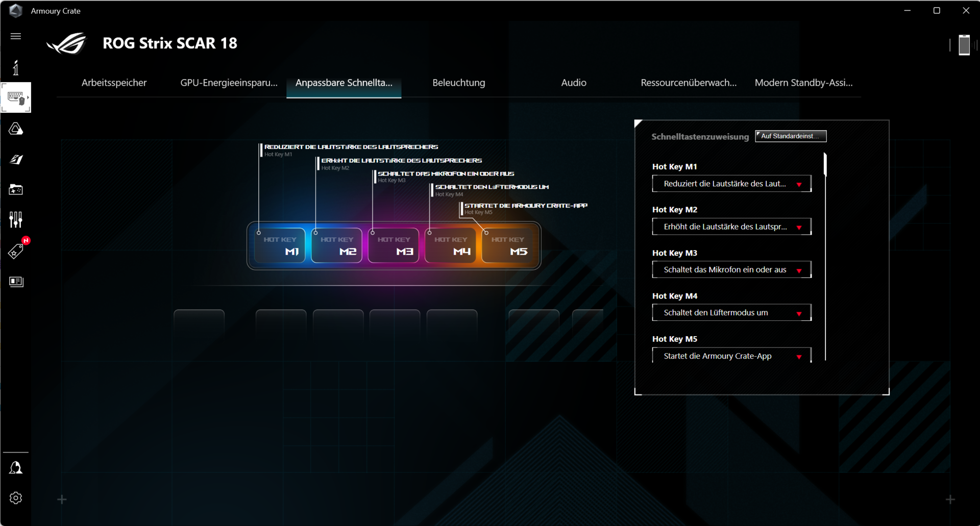
Task: Open the Hot Key M5 Armoury Crate-App dropdown
Action: point(731,356)
